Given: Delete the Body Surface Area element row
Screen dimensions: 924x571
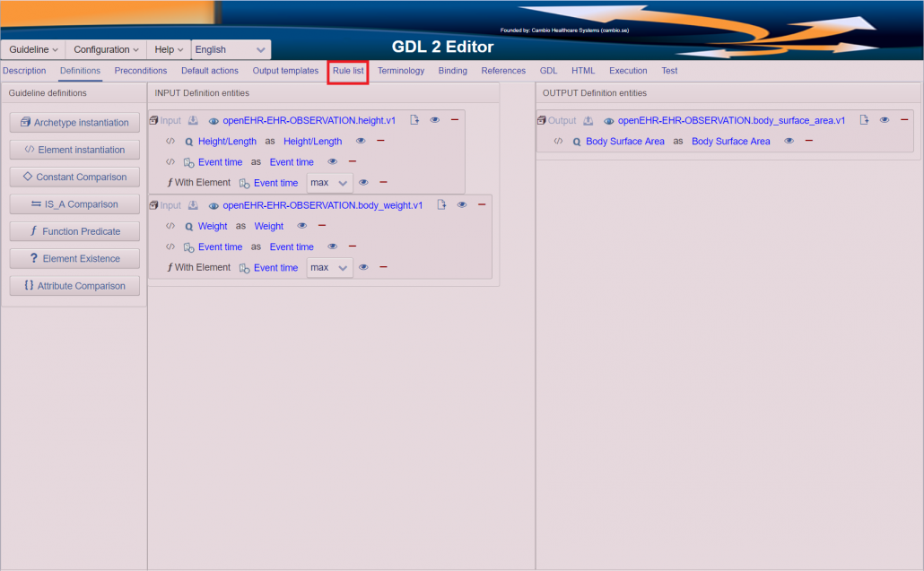Looking at the screenshot, I should [809, 141].
